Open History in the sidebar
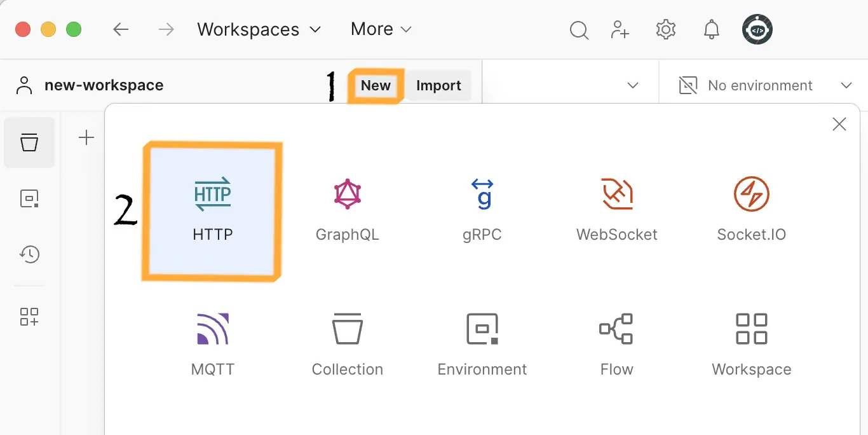Viewport: 868px width, 435px height. coord(29,254)
